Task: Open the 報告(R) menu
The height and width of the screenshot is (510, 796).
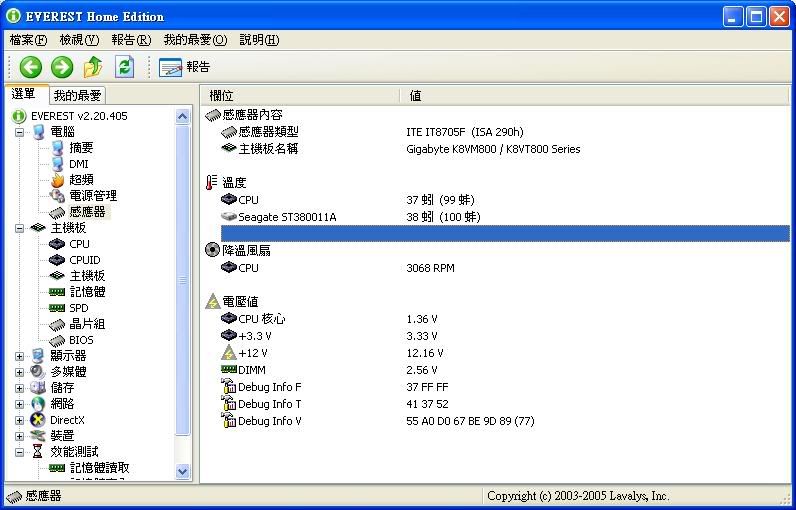Action: [131, 40]
